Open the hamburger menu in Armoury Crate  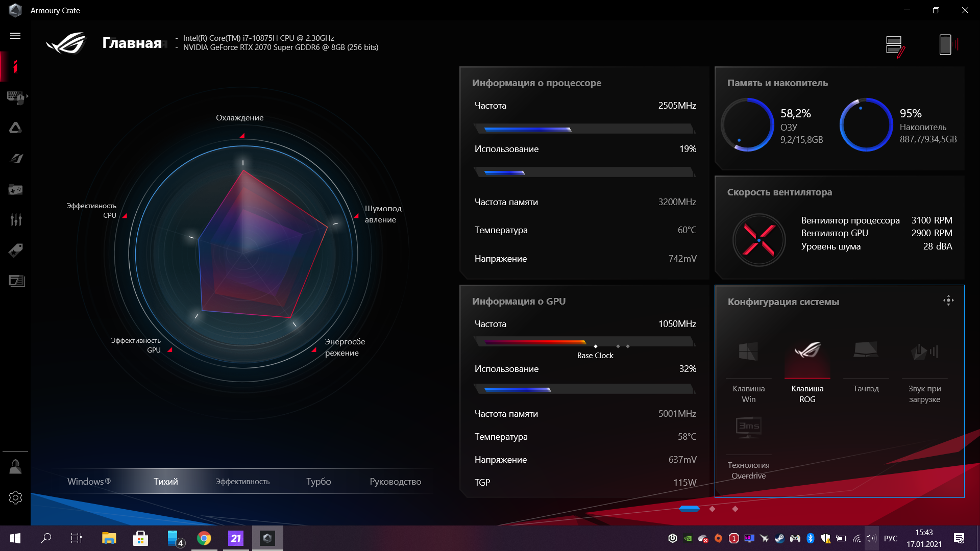(15, 36)
